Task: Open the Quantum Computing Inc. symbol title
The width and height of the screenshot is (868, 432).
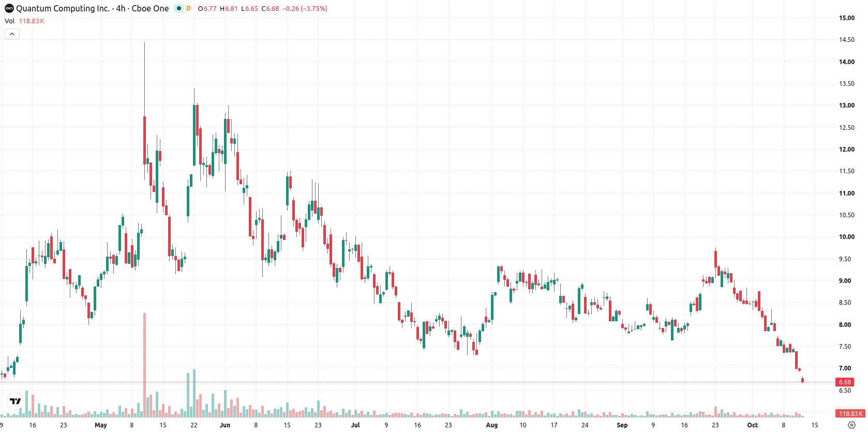Action: tap(92, 8)
